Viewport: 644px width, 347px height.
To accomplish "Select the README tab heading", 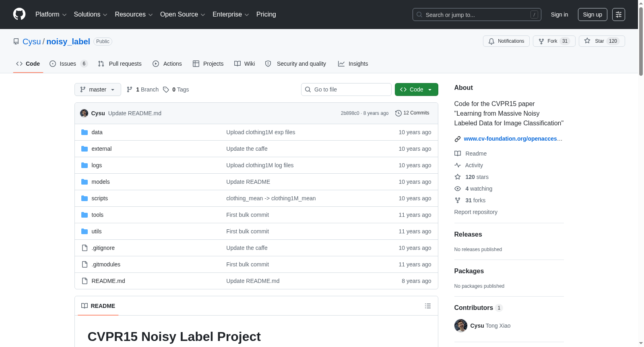I will pyautogui.click(x=98, y=306).
